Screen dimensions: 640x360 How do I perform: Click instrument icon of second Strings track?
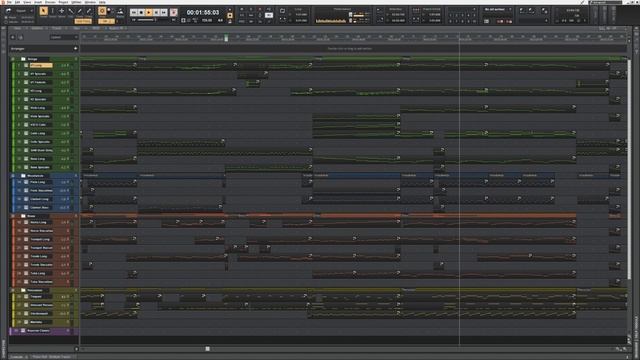pos(26,74)
